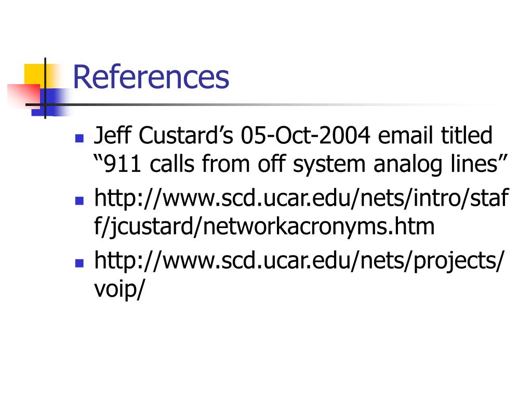Select the yellow square in title decoration
Viewport: 532px width, 399px height.
(37, 76)
